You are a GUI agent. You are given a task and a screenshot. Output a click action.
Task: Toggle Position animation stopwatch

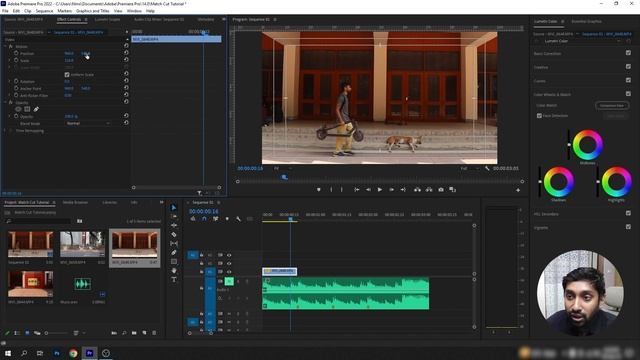coord(16,53)
